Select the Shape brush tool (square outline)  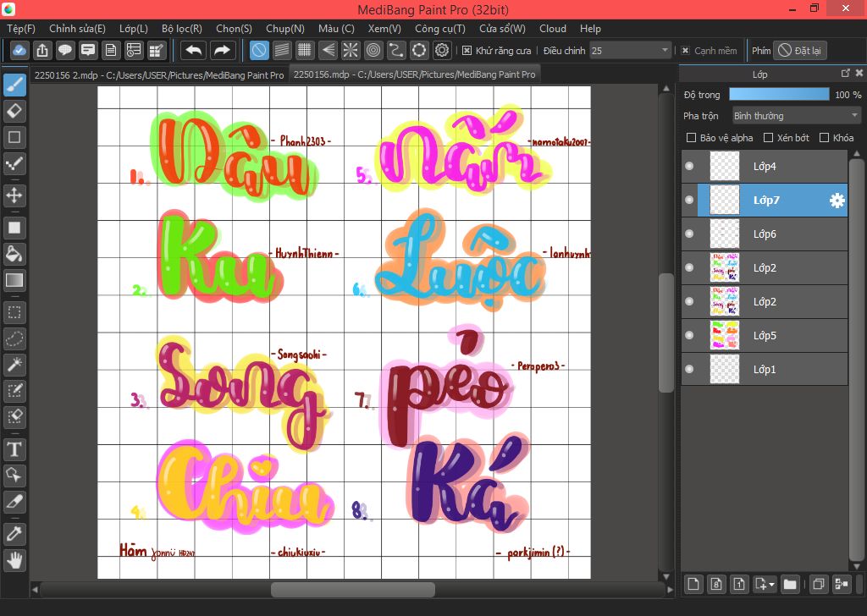tap(14, 137)
